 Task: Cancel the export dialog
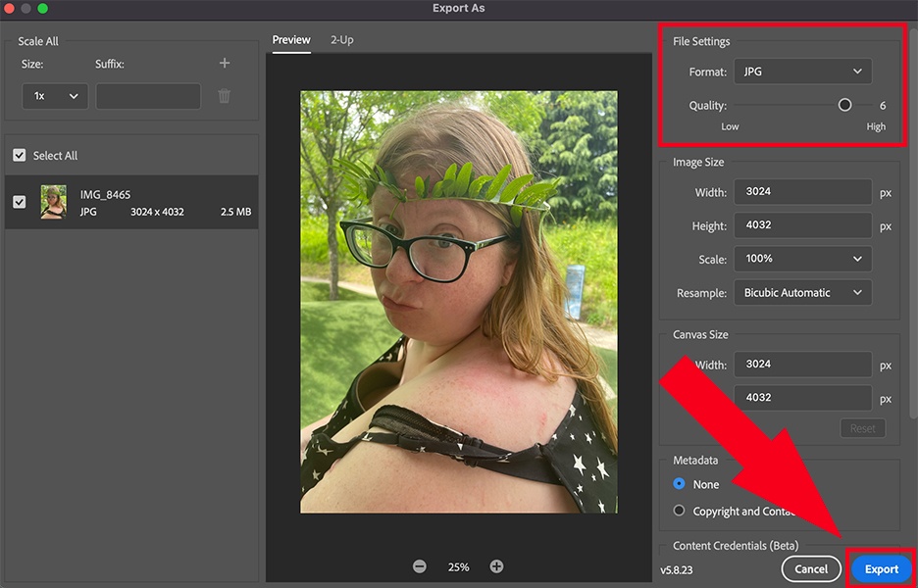click(x=811, y=568)
